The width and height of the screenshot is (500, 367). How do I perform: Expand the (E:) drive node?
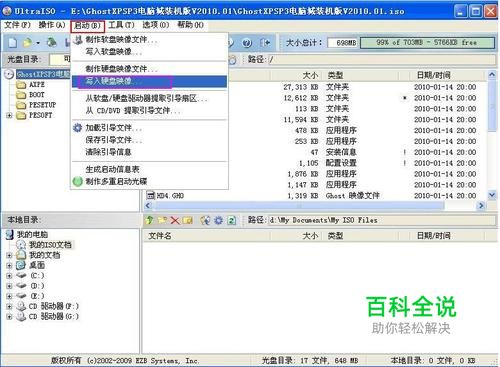coord(9,296)
